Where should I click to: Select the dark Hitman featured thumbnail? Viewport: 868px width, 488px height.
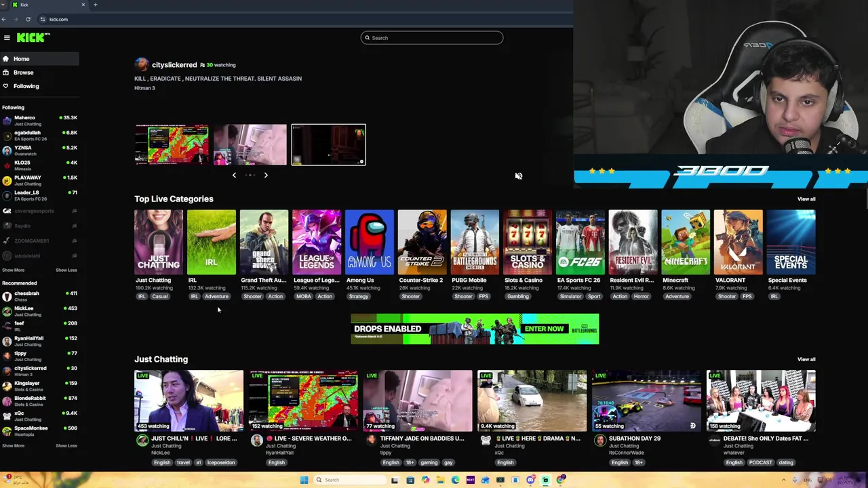coord(328,144)
